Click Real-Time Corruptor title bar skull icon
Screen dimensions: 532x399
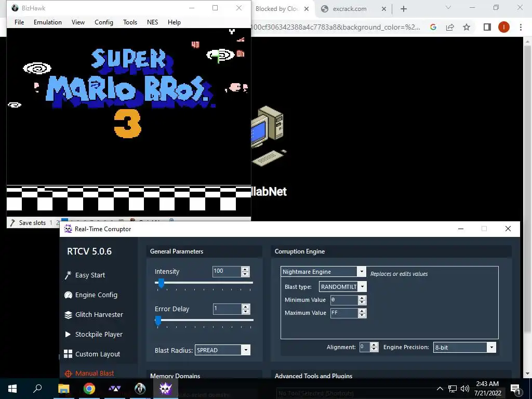[68, 229]
